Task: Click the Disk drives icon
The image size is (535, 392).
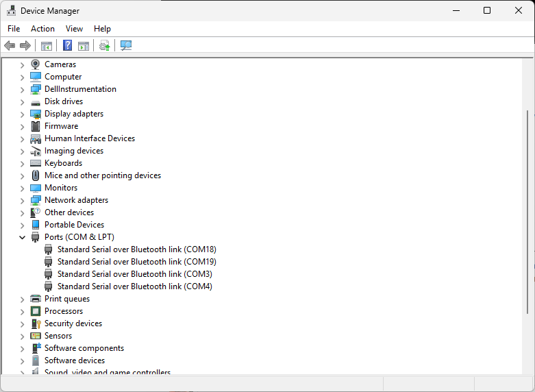Action: (x=36, y=102)
